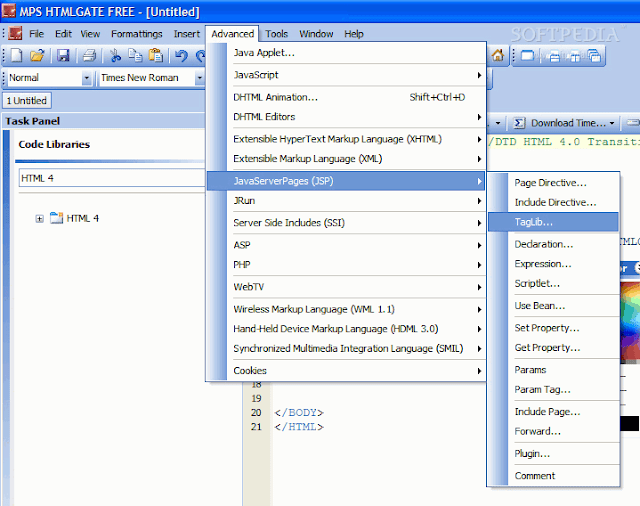Open the Formattings menu
The image size is (640, 506).
(137, 34)
